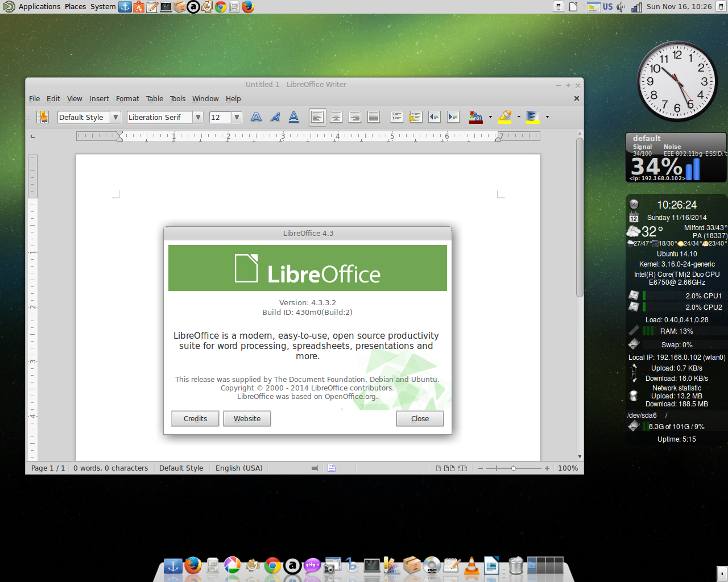
Task: Open the Font Color dropdown arrow
Action: pyautogui.click(x=490, y=117)
